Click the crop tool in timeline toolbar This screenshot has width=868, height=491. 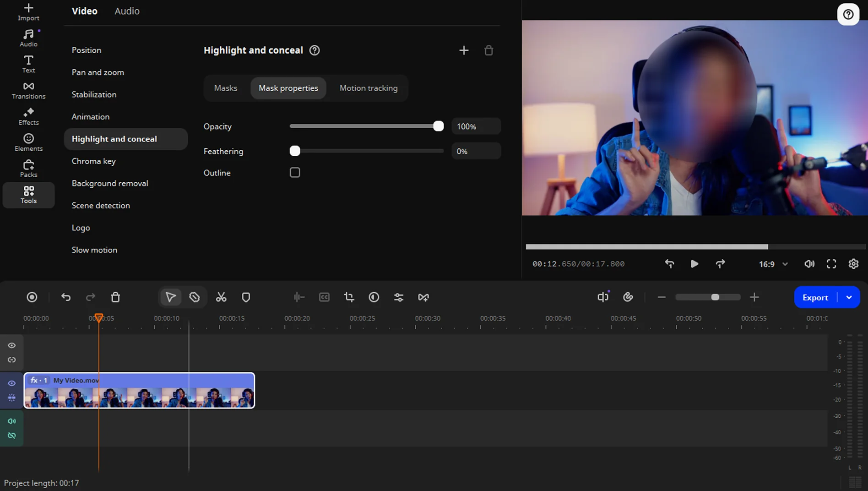[x=349, y=297]
